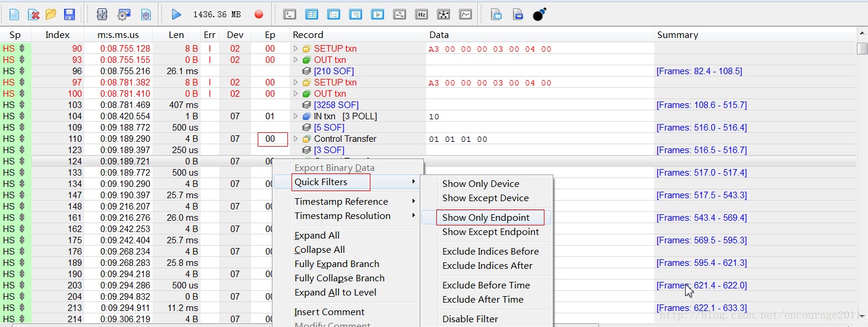Toggle the tree view pane icon
The image size is (868, 327).
click(334, 14)
